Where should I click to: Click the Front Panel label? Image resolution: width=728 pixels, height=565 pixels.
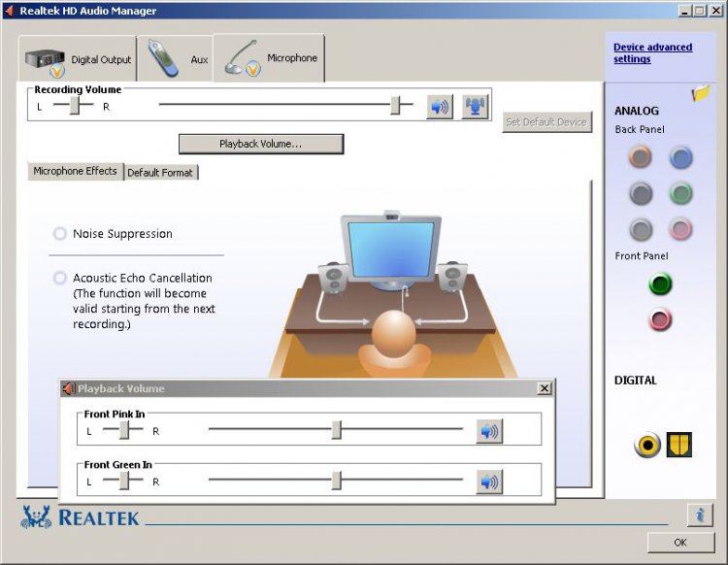pyautogui.click(x=642, y=256)
